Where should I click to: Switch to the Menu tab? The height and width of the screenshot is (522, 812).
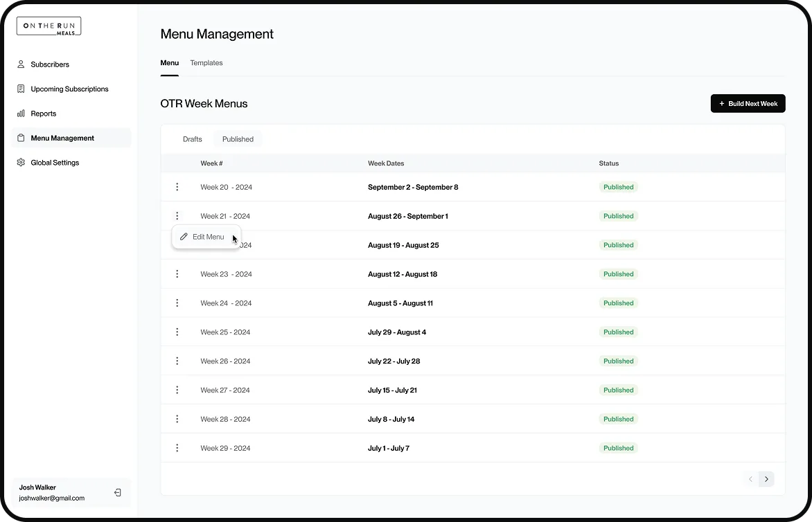169,63
